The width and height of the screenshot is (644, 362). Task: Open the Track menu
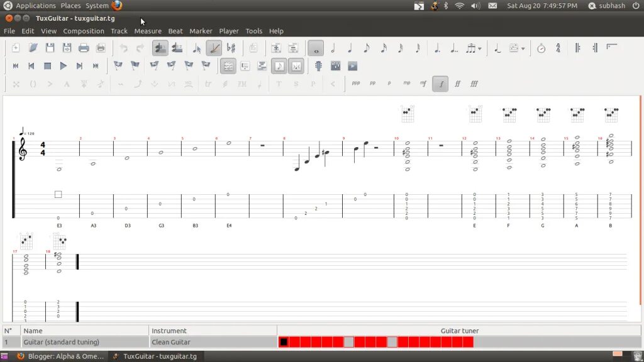click(x=119, y=31)
